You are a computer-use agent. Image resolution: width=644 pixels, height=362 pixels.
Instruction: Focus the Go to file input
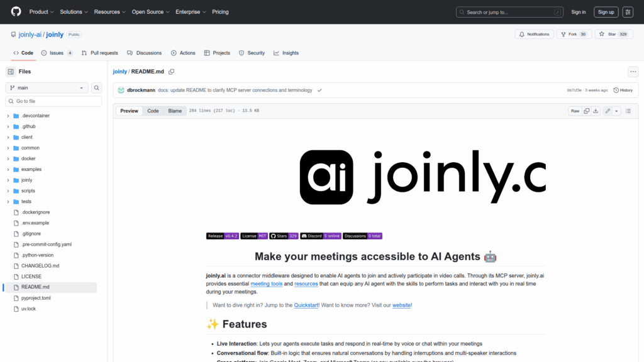coord(53,101)
